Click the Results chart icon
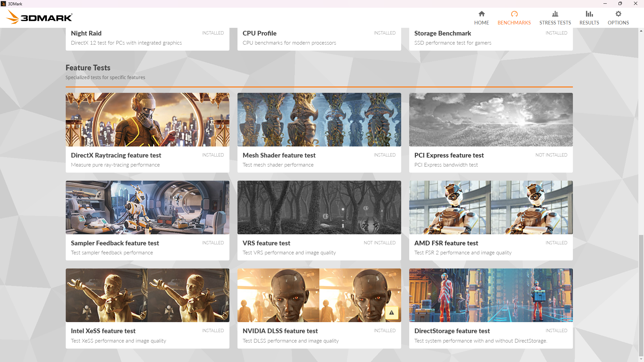 pos(589,14)
